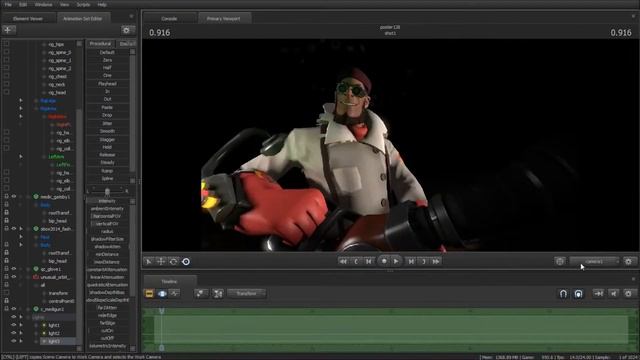Viewport: 640px width, 360px height.
Task: Toggle visibility eye of c_medigun1
Action: pyautogui.click(x=13, y=309)
